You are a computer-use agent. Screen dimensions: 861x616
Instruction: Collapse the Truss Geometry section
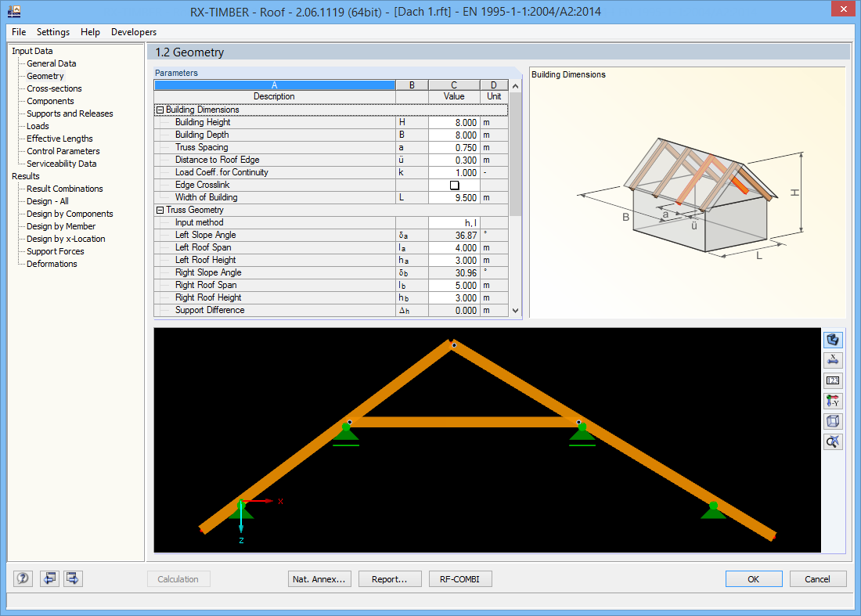pyautogui.click(x=162, y=210)
